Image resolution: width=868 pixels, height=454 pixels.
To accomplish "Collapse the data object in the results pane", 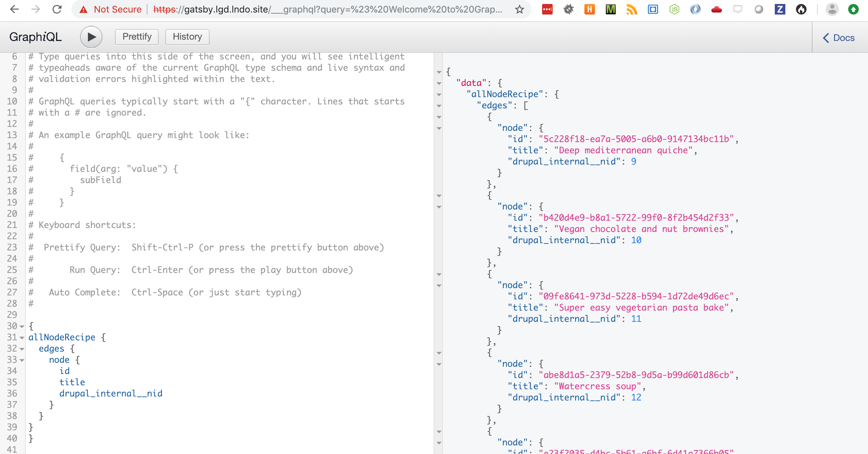I will click(439, 83).
